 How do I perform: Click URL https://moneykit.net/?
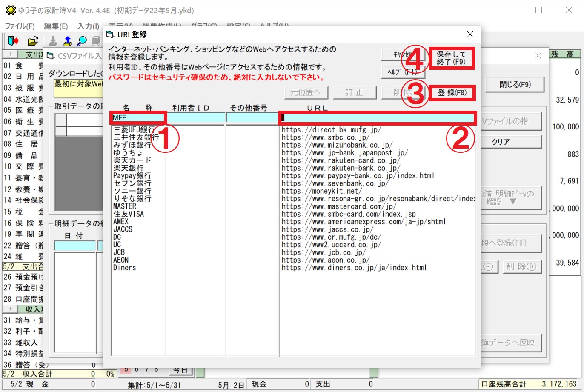(x=321, y=191)
